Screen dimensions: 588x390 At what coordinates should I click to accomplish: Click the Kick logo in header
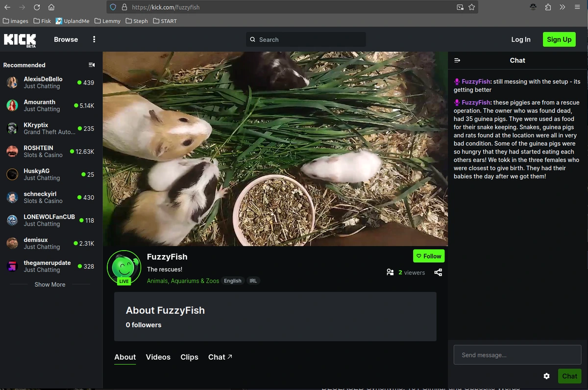click(x=20, y=40)
